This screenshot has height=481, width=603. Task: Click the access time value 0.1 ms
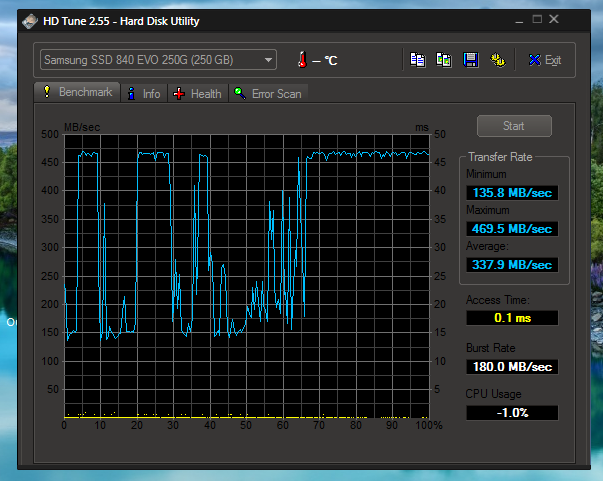click(512, 318)
